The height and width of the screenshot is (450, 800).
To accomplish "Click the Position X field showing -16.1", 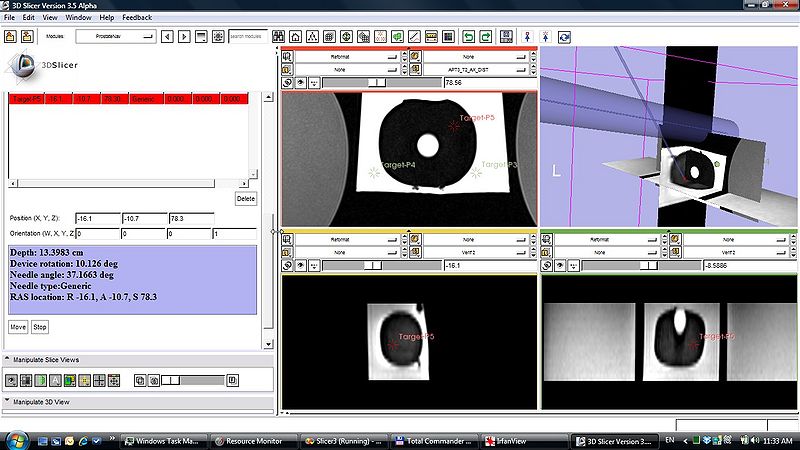I will coord(98,218).
